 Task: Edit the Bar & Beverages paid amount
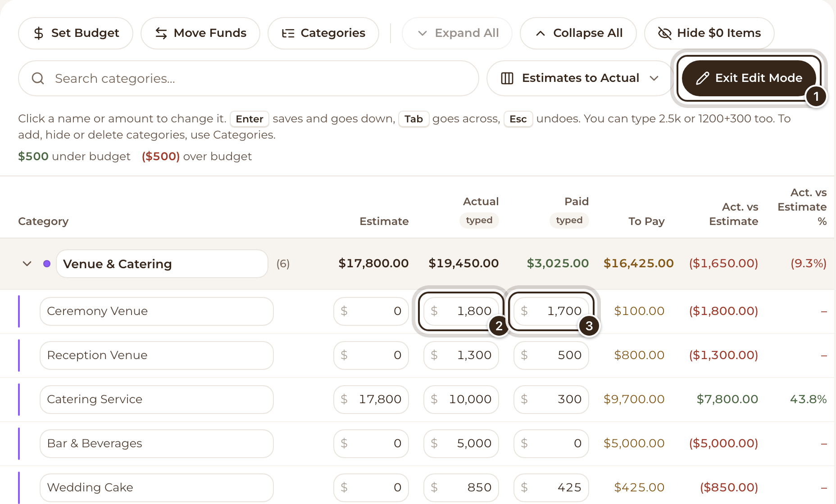[x=551, y=444]
